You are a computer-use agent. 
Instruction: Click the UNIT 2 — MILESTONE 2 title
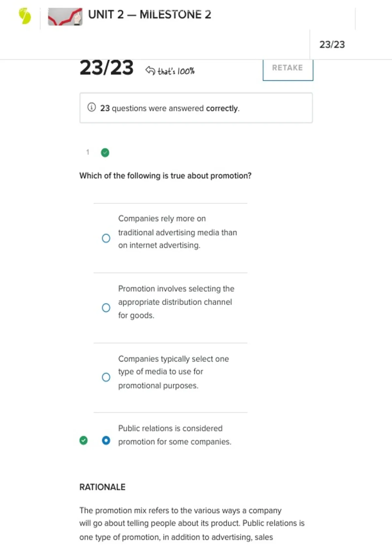pyautogui.click(x=150, y=15)
